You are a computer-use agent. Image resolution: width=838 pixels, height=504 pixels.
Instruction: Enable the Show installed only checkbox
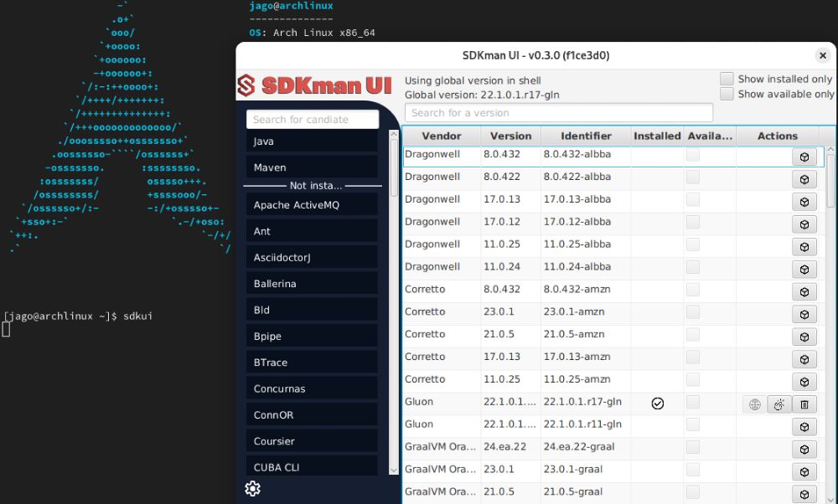[x=727, y=78]
